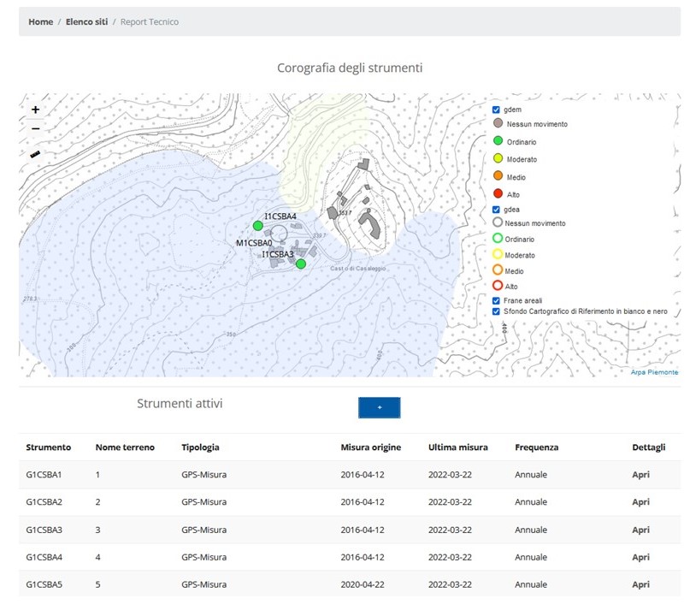The image size is (690, 616).
Task: Select the G1CSBA4 instrument cell
Action: [44, 557]
